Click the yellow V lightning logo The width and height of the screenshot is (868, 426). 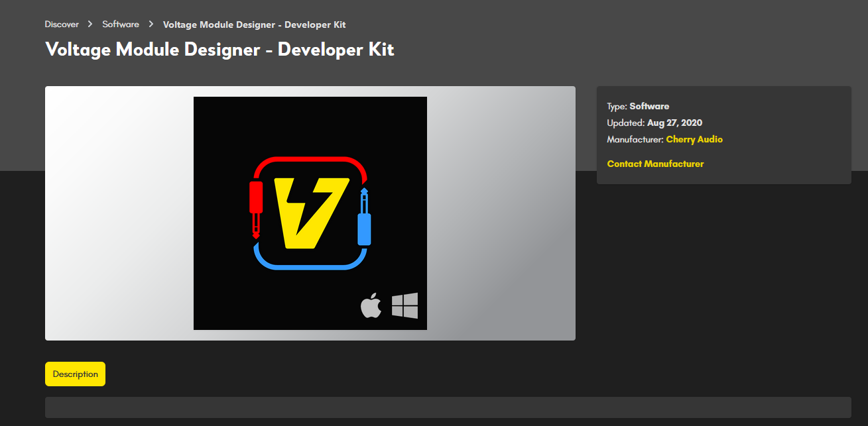pos(311,213)
